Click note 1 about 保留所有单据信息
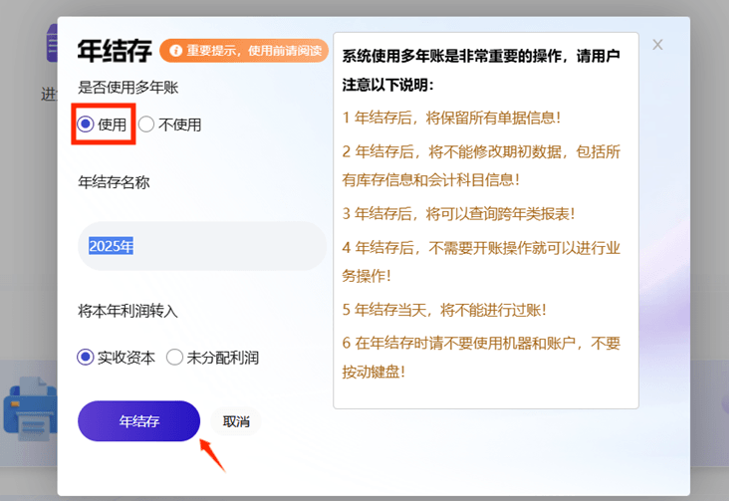Screen dimensions: 729x501 [452, 117]
